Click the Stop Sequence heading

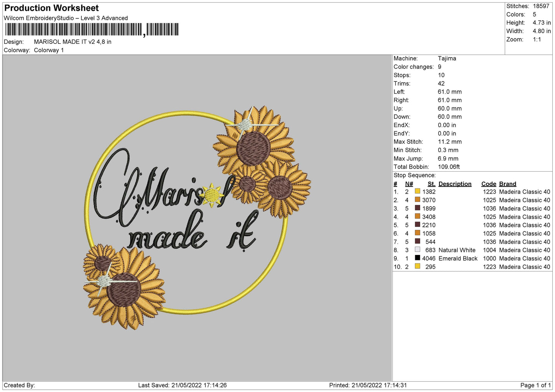pyautogui.click(x=414, y=175)
